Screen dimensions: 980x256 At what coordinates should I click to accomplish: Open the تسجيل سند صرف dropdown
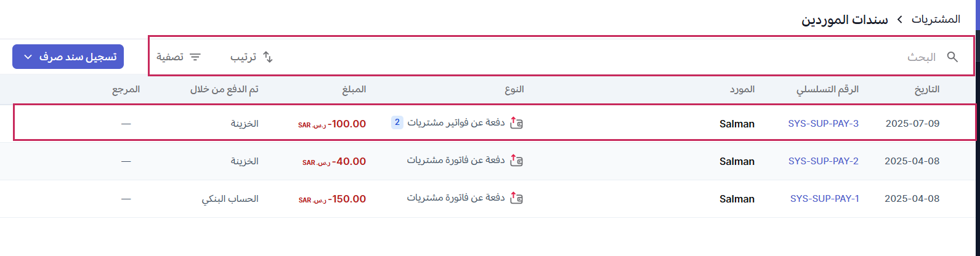pos(68,57)
